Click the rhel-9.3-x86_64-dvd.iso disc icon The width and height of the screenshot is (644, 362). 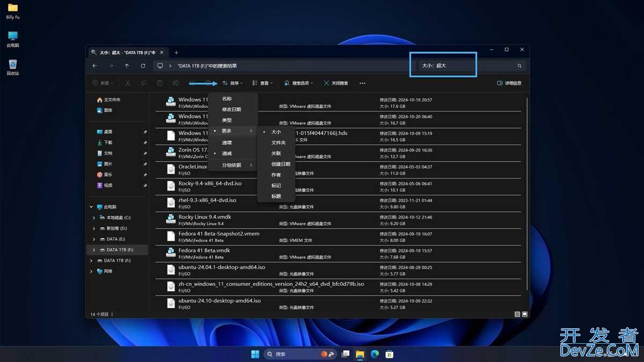click(x=171, y=203)
